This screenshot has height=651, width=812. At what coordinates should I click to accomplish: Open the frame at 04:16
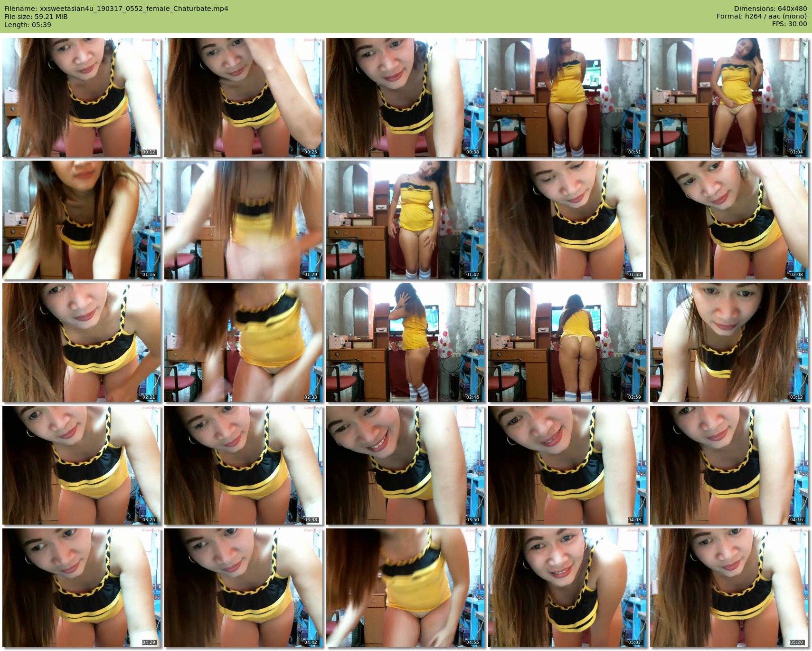[729, 465]
